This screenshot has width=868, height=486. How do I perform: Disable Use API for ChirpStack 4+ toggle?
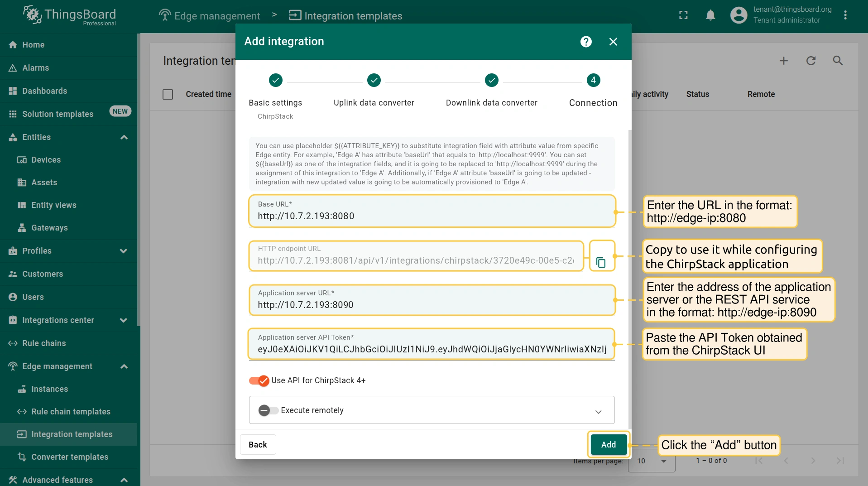coord(259,381)
